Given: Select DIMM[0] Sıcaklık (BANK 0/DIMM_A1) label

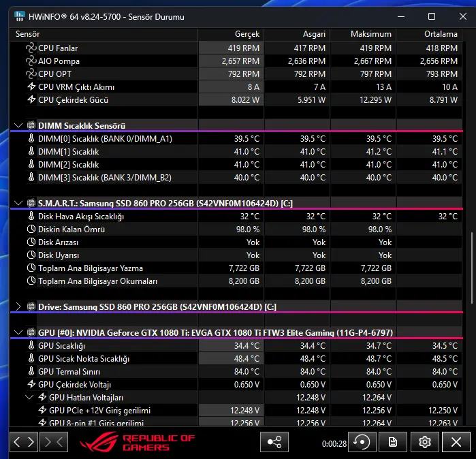Looking at the screenshot, I should click(x=105, y=139).
